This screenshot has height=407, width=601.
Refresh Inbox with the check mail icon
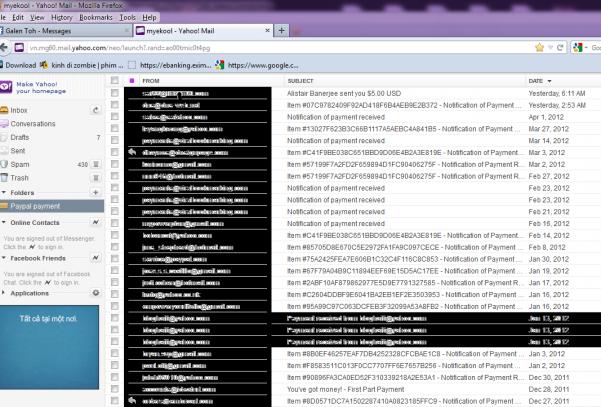pyautogui.click(x=96, y=110)
